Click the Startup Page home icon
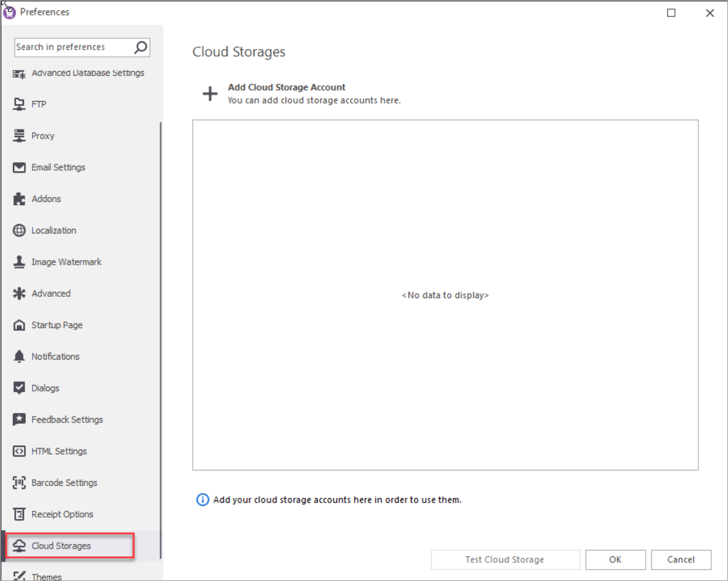 (19, 325)
